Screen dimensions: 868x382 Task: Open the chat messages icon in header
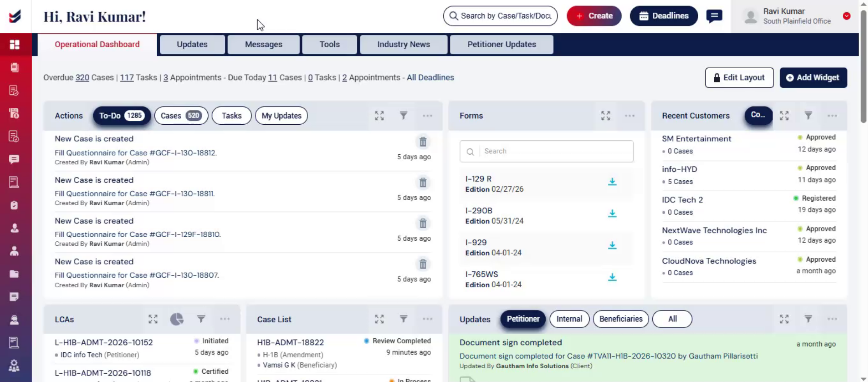click(714, 16)
